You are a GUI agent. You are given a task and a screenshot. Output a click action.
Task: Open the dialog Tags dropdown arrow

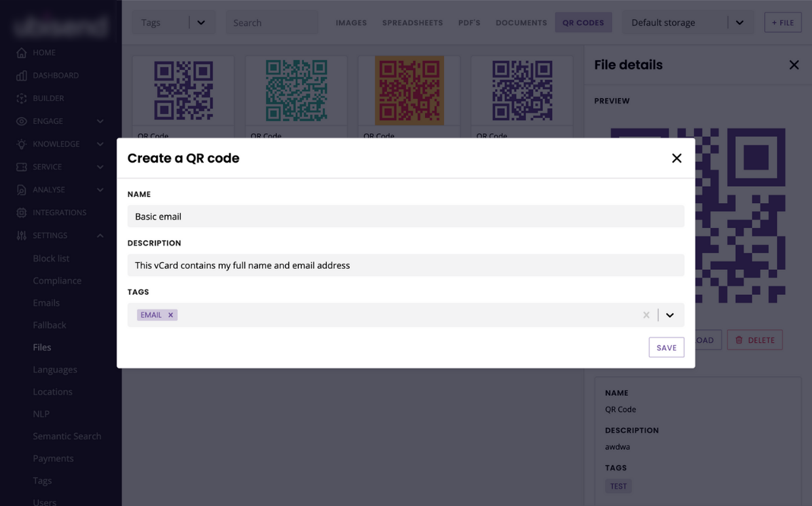point(670,315)
